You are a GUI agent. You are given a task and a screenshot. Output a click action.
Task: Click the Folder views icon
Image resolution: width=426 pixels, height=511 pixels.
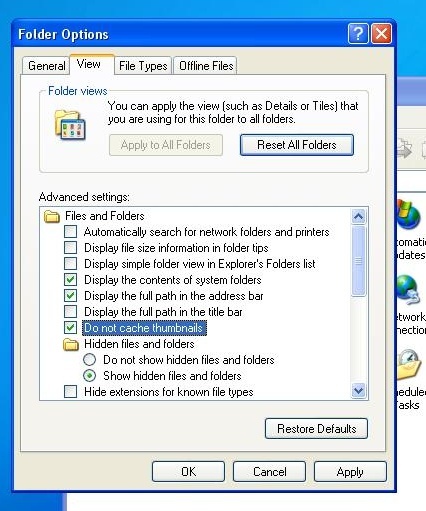70,125
